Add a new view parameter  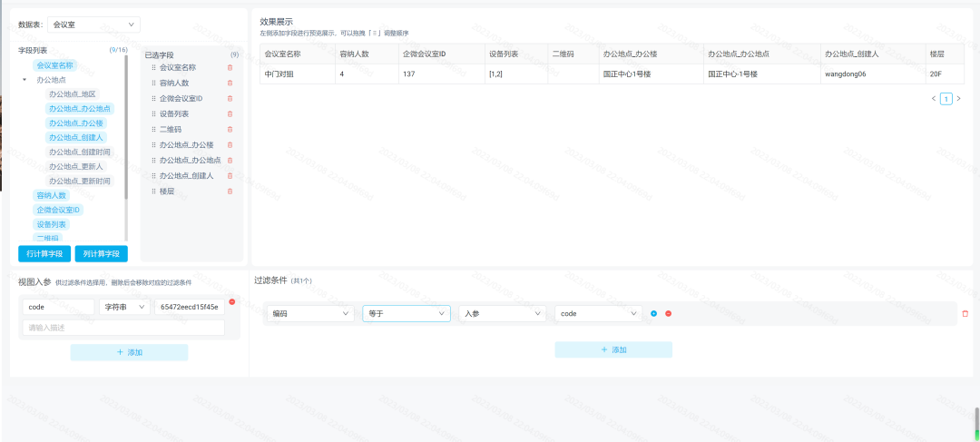coord(130,352)
